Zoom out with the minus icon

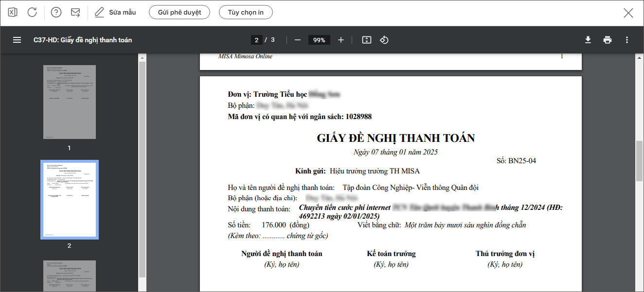point(298,40)
